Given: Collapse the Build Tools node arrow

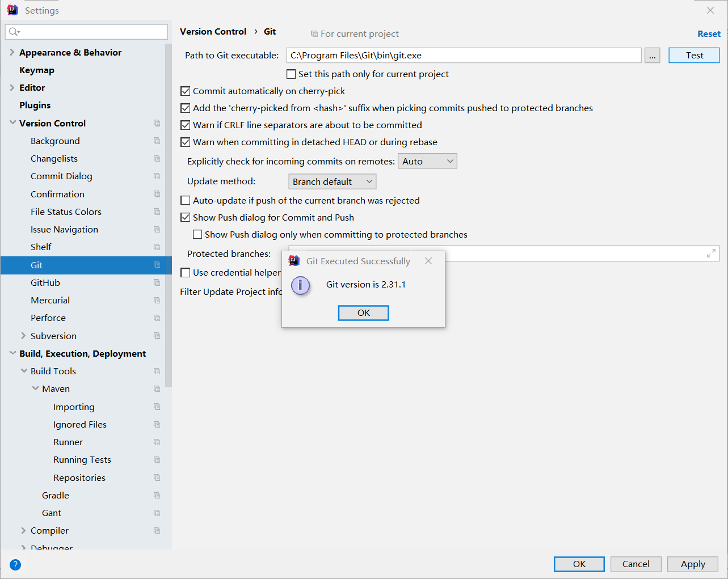Looking at the screenshot, I should click(24, 371).
